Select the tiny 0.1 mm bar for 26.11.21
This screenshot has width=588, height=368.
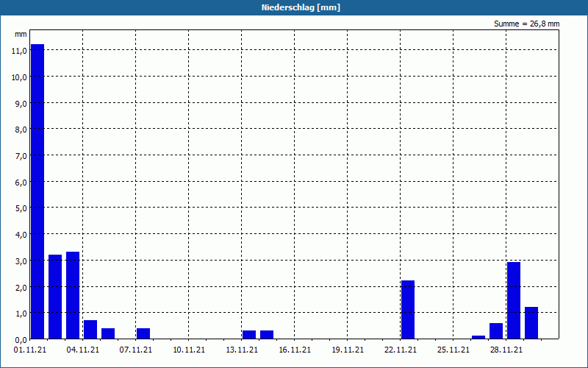pos(478,337)
